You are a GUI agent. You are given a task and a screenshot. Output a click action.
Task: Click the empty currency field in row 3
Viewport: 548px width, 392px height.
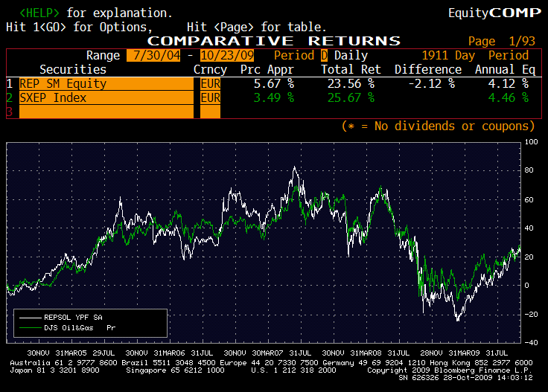pos(211,112)
